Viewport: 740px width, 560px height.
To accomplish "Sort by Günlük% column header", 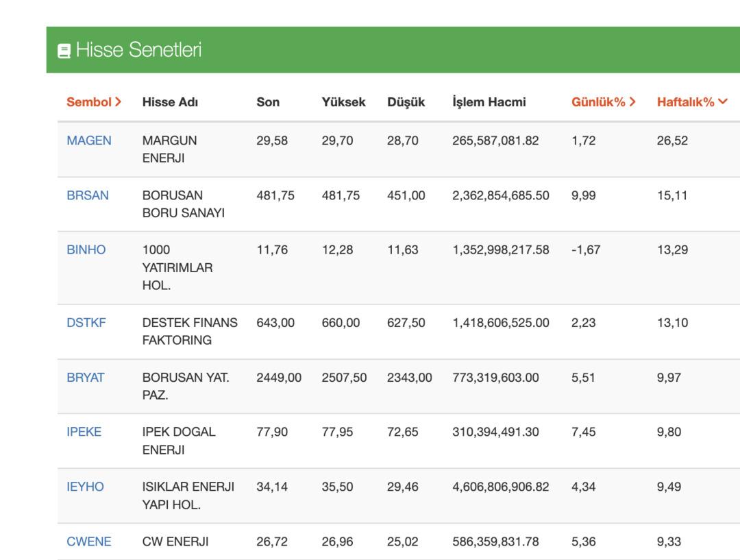I will 603,102.
